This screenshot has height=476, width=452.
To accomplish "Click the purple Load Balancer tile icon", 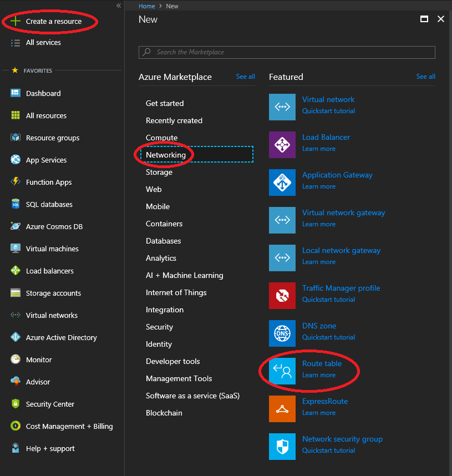I will coord(282,144).
